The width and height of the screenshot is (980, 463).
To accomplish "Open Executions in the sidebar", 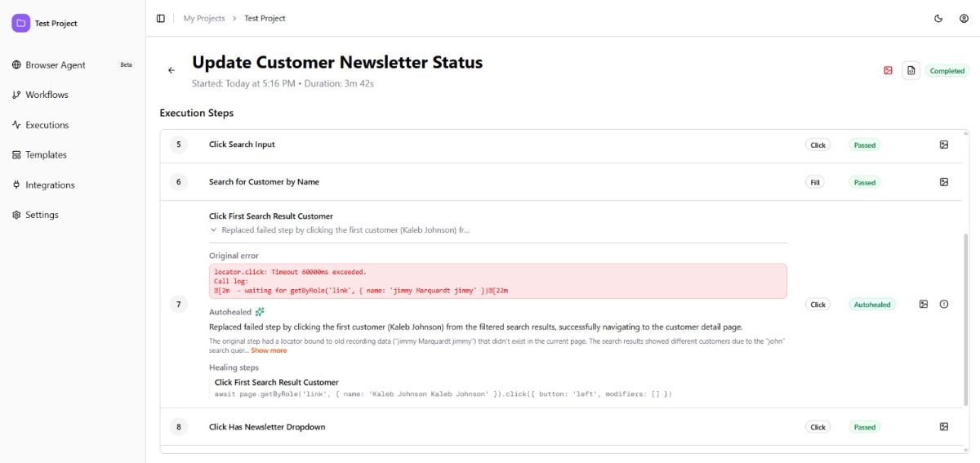I will 47,125.
